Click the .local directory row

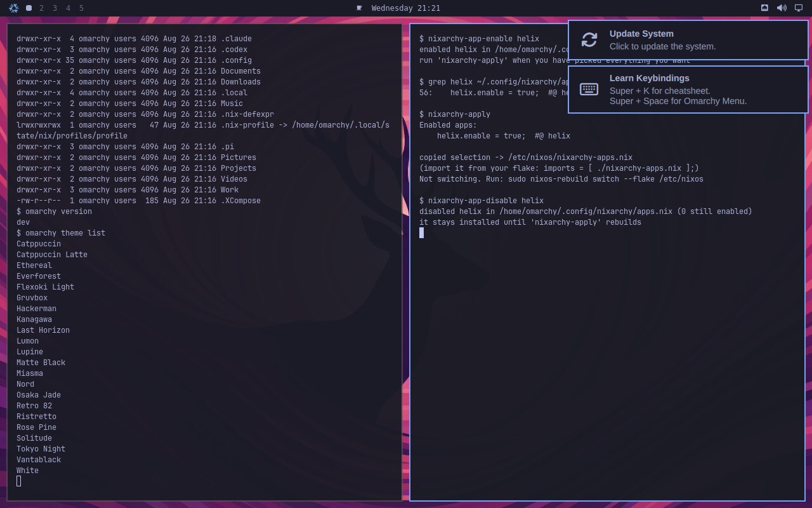click(x=132, y=93)
